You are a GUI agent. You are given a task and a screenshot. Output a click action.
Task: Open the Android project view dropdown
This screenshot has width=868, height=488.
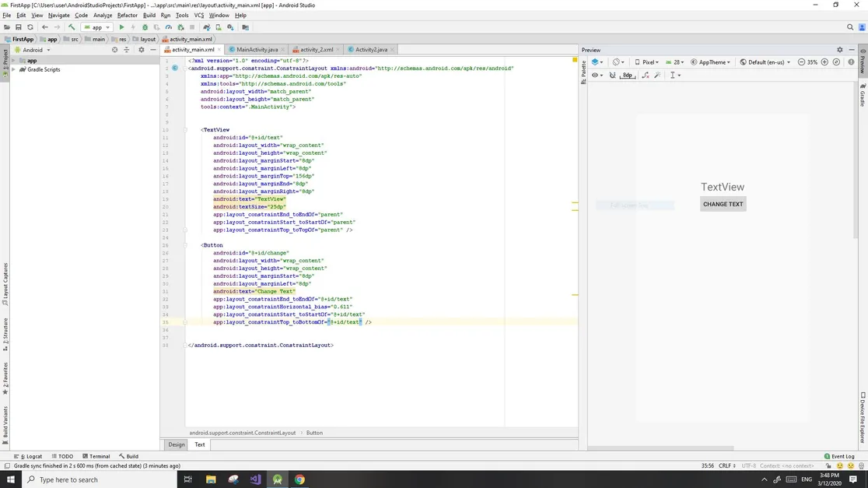coord(33,50)
